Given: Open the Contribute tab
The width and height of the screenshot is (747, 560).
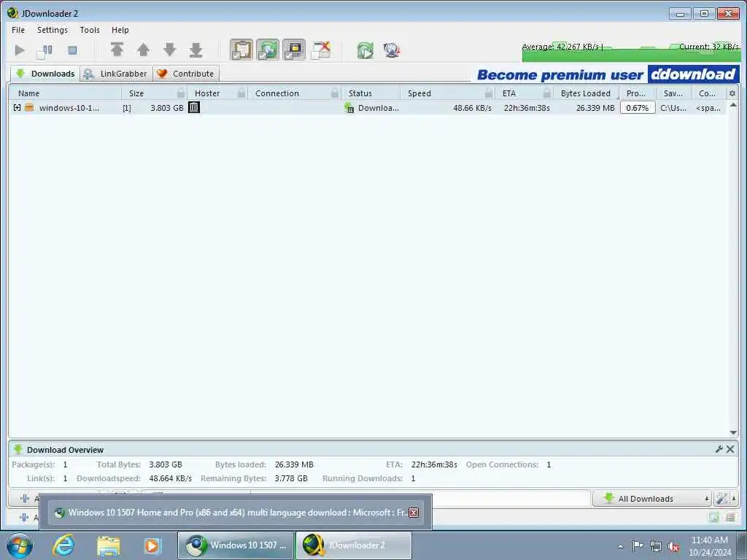Looking at the screenshot, I should 186,74.
